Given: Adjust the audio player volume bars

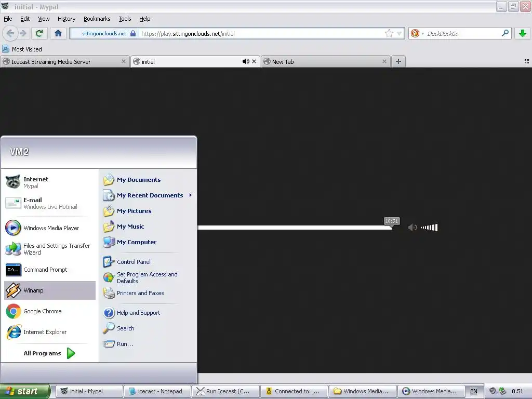Looking at the screenshot, I should tap(429, 228).
